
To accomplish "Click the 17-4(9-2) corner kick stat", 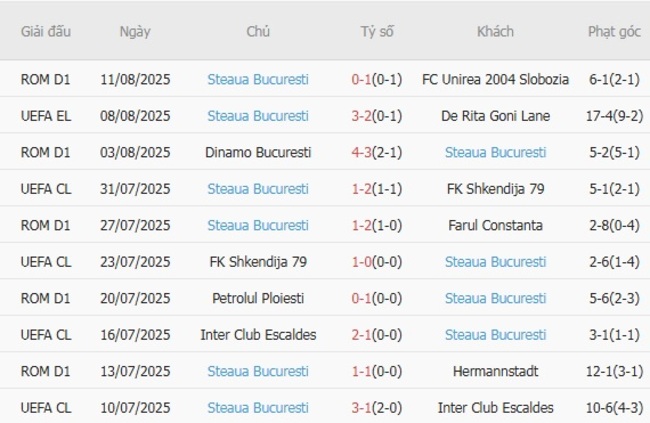I will click(x=614, y=116).
